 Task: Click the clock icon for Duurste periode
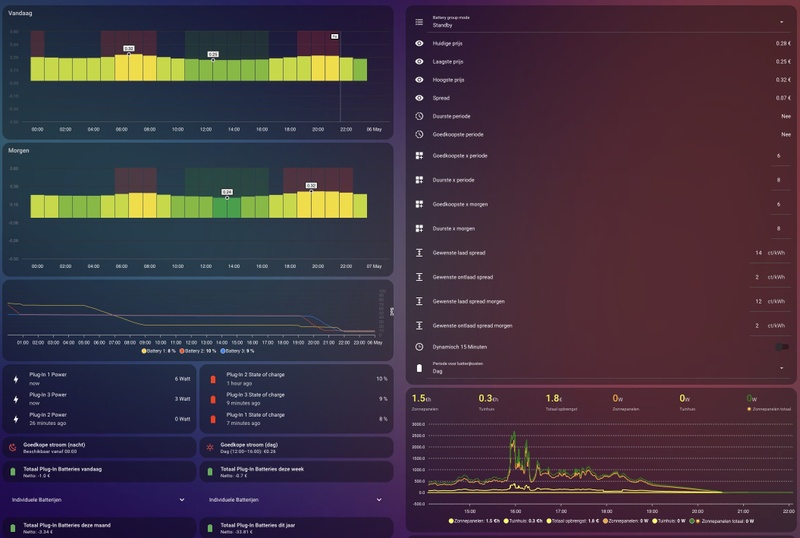[x=419, y=116]
